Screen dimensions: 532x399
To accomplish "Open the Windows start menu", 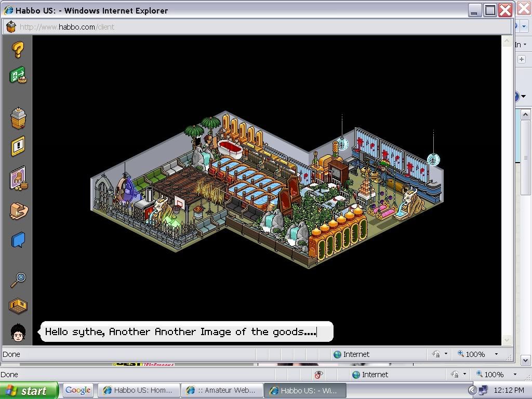I will pyautogui.click(x=29, y=391).
